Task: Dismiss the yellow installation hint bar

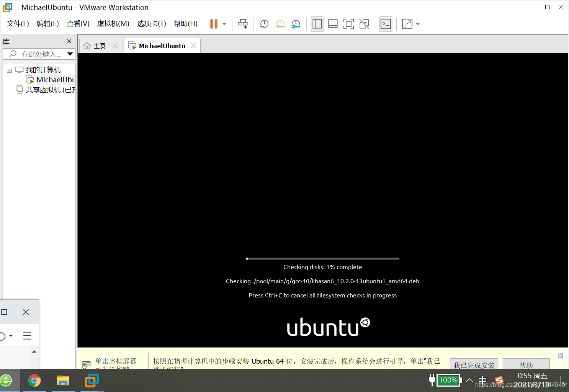Action: (561, 356)
